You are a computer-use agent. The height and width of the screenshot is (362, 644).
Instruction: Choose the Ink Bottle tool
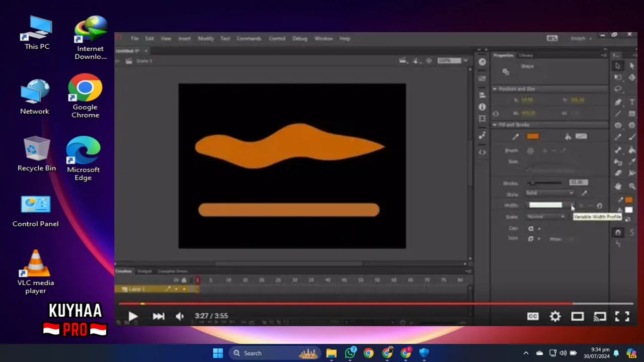[x=618, y=162]
